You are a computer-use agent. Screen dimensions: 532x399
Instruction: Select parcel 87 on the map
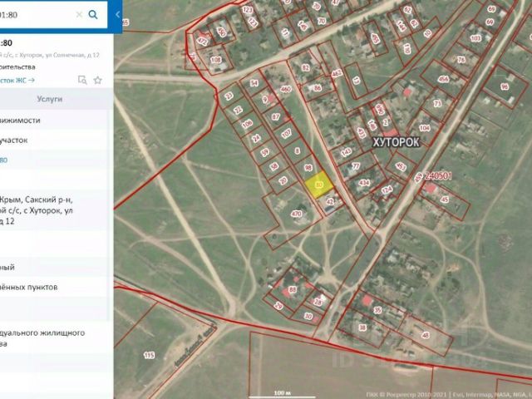[x=276, y=117]
